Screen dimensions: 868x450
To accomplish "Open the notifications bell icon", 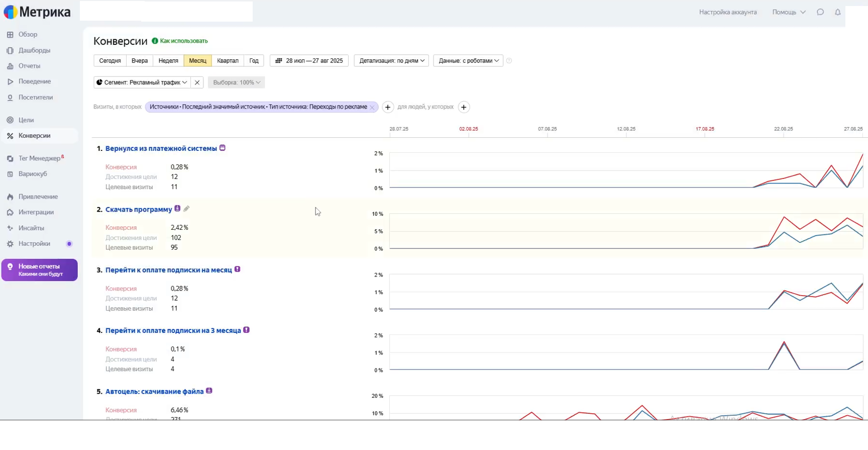I will point(837,12).
